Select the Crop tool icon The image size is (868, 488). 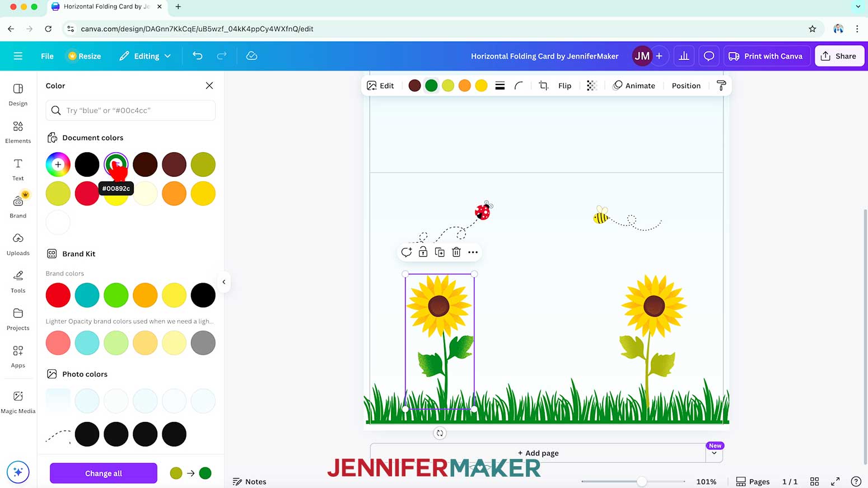pos(543,86)
